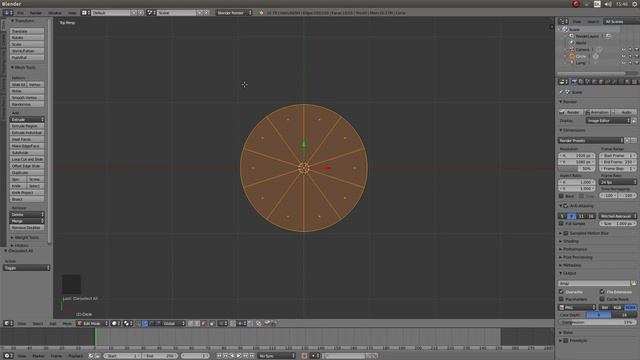The height and width of the screenshot is (360, 640).
Task: Open the Playback menu in timeline header
Action: tap(76, 356)
